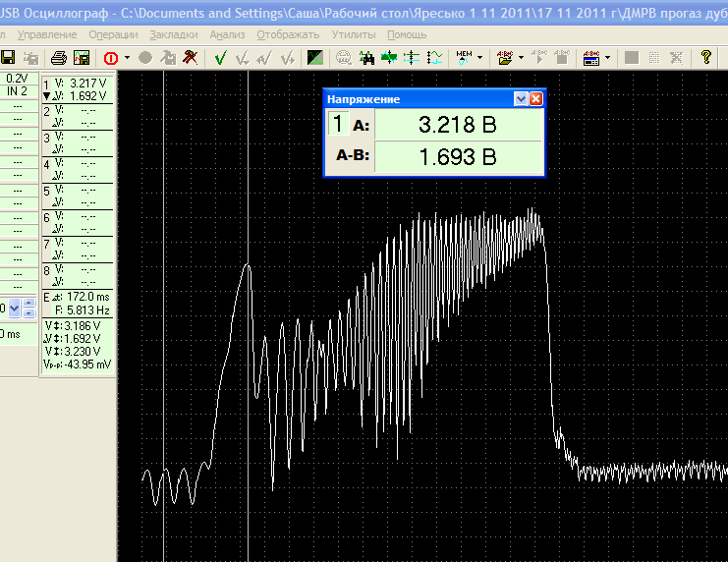Viewport: 728px width, 562px height.
Task: Open the Управление menu
Action: point(47,34)
